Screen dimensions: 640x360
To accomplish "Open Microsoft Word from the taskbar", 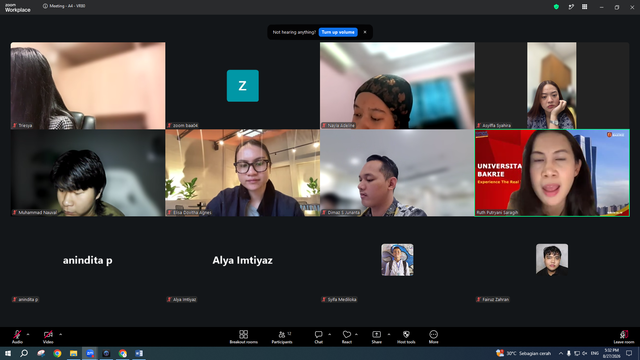I will click(139, 353).
